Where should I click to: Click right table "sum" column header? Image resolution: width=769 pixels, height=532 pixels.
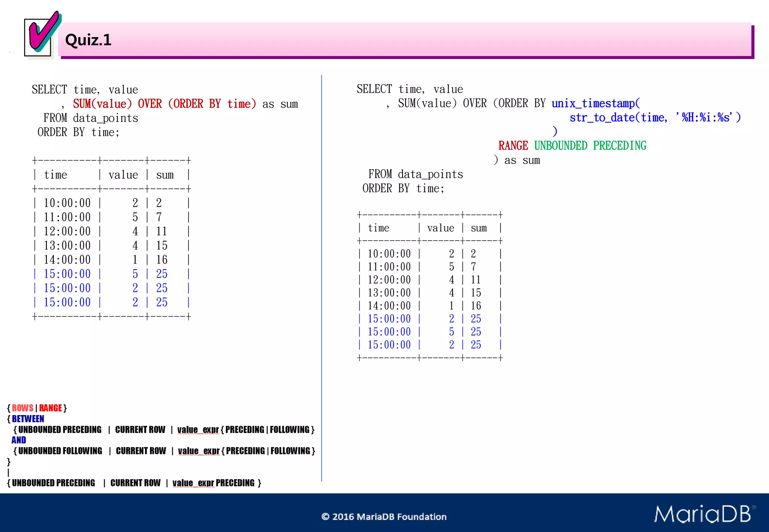(479, 228)
